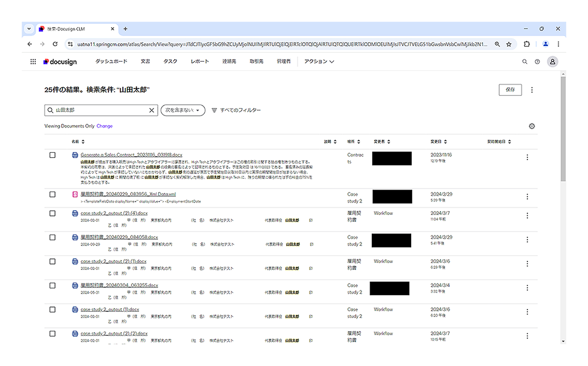Open the help question mark icon

pyautogui.click(x=537, y=62)
